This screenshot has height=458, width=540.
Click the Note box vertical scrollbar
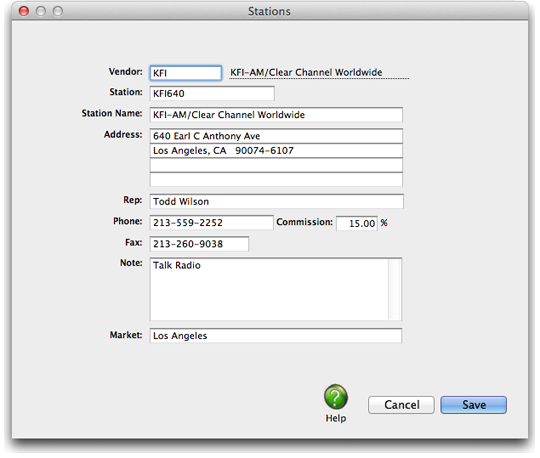(395, 289)
